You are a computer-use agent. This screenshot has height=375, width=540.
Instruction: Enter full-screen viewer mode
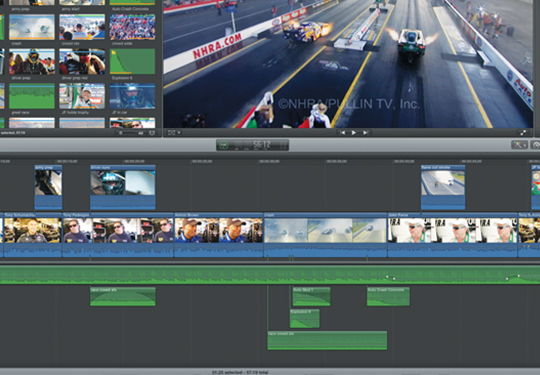click(x=523, y=133)
